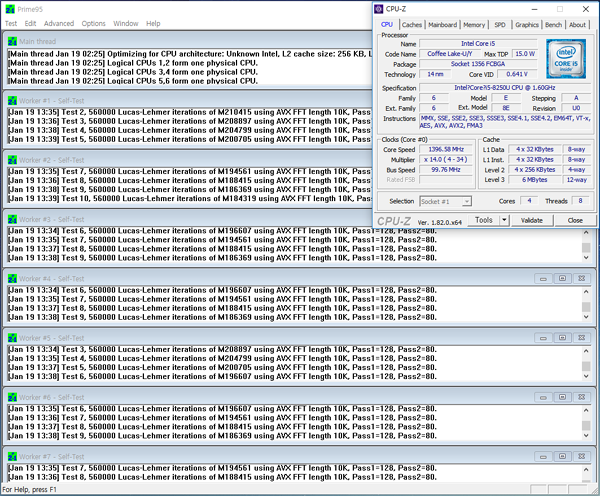Click the Specification field i5-8250U text
The height and width of the screenshot is (496, 600).
(505, 88)
